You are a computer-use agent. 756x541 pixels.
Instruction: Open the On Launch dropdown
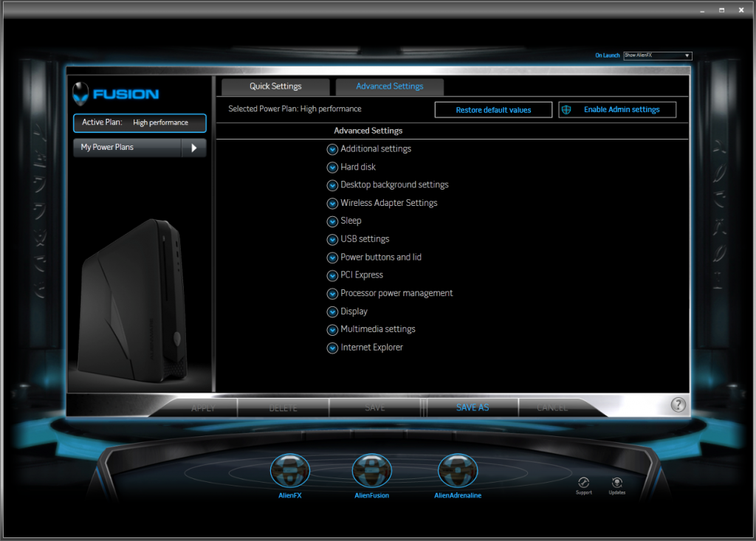point(657,55)
